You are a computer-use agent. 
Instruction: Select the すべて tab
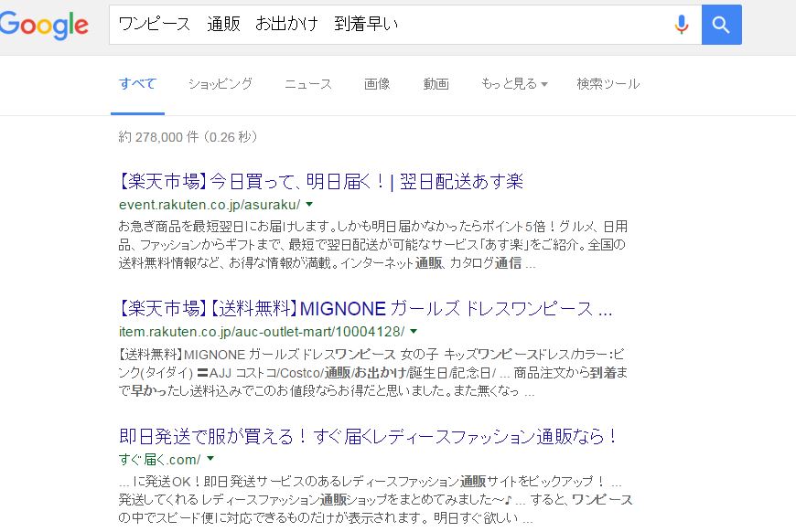point(137,84)
